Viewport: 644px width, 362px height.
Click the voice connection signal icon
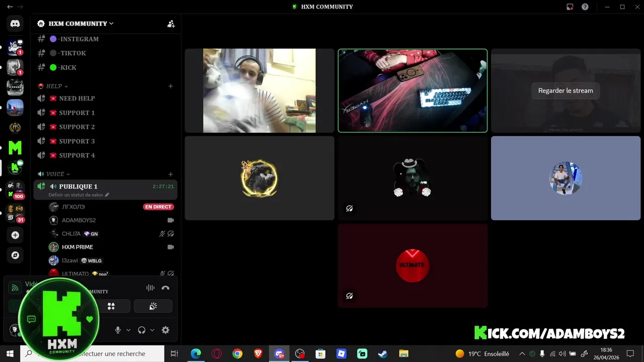(15, 288)
